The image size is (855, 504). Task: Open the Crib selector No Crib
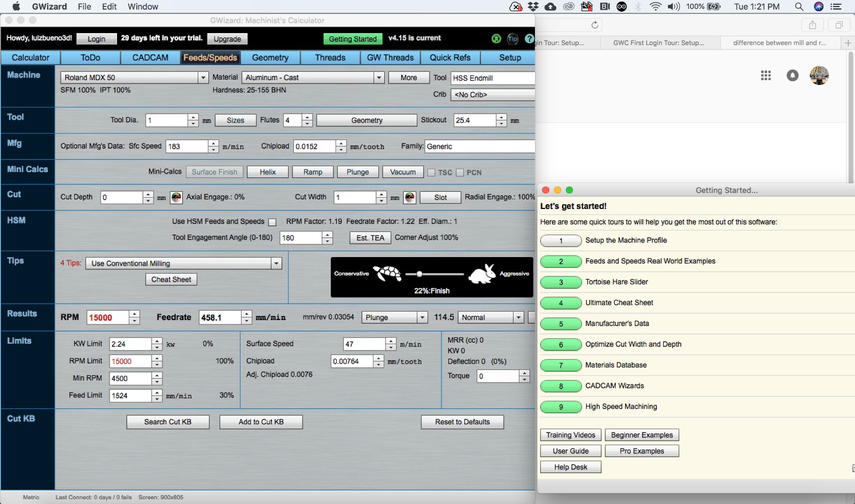pyautogui.click(x=493, y=95)
